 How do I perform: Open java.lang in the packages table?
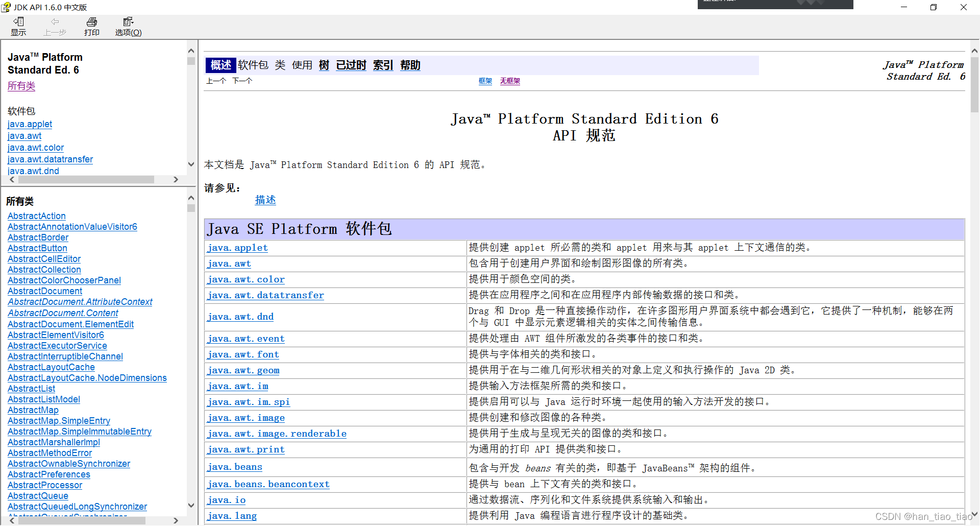[x=232, y=516]
